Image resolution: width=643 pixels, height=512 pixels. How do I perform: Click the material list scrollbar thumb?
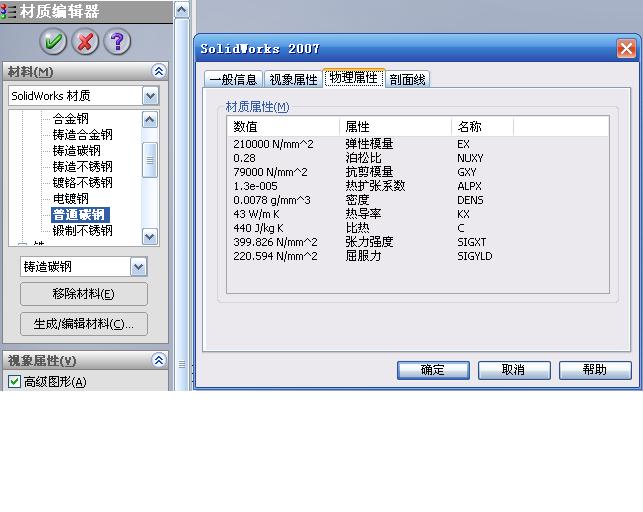click(150, 160)
